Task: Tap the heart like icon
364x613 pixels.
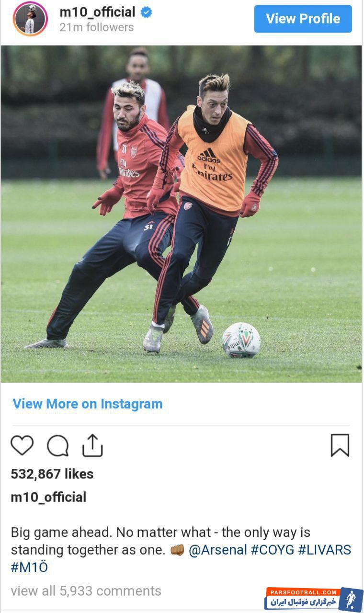Action: point(22,445)
